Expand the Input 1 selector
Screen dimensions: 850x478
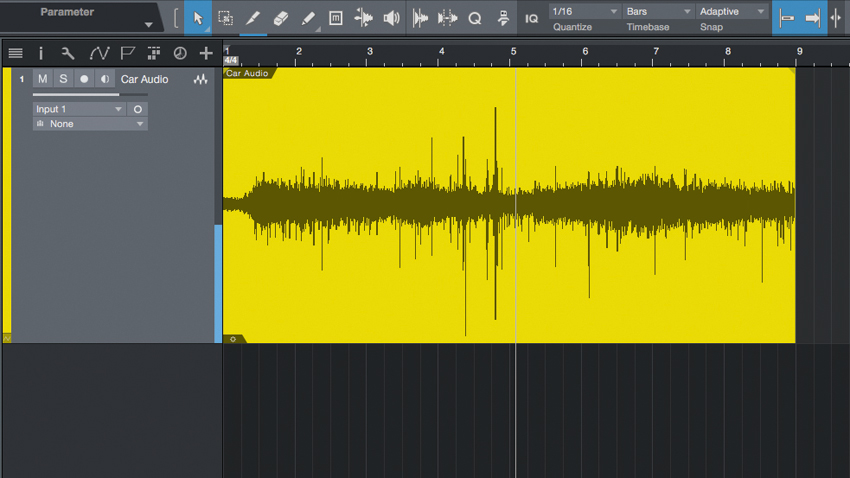click(x=79, y=109)
